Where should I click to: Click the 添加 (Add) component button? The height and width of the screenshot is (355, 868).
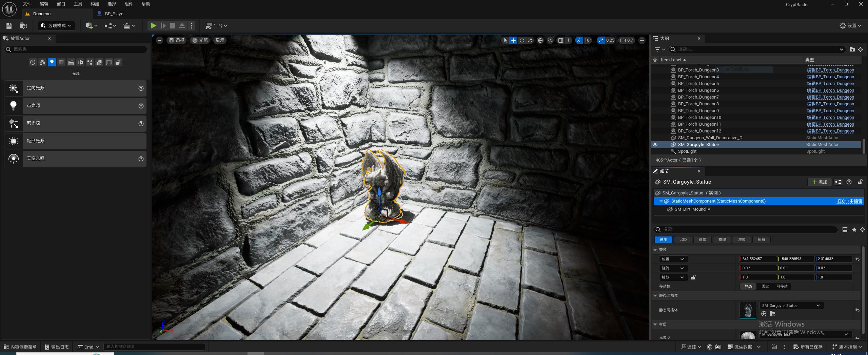(x=820, y=182)
